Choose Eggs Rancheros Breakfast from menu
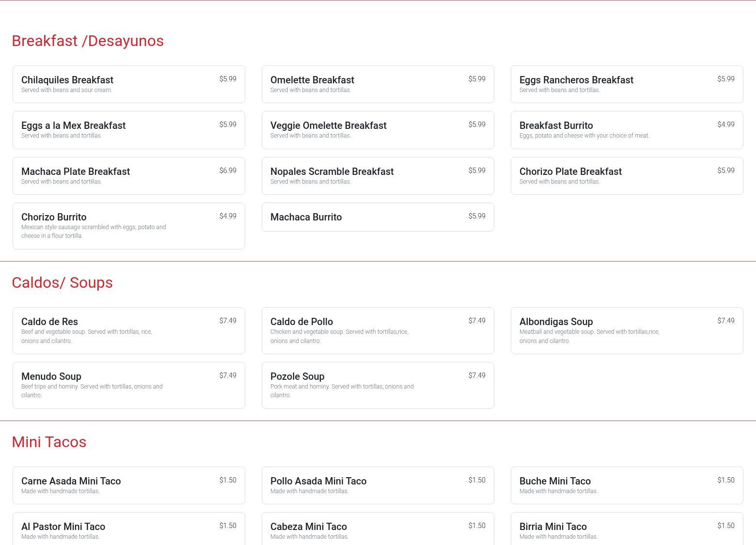Image resolution: width=756 pixels, height=545 pixels. coord(627,84)
